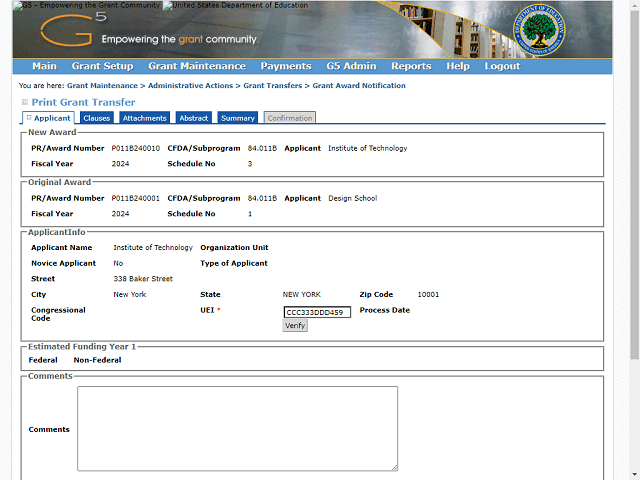Click the Type of Applicant label
640x480 pixels.
pos(234,263)
